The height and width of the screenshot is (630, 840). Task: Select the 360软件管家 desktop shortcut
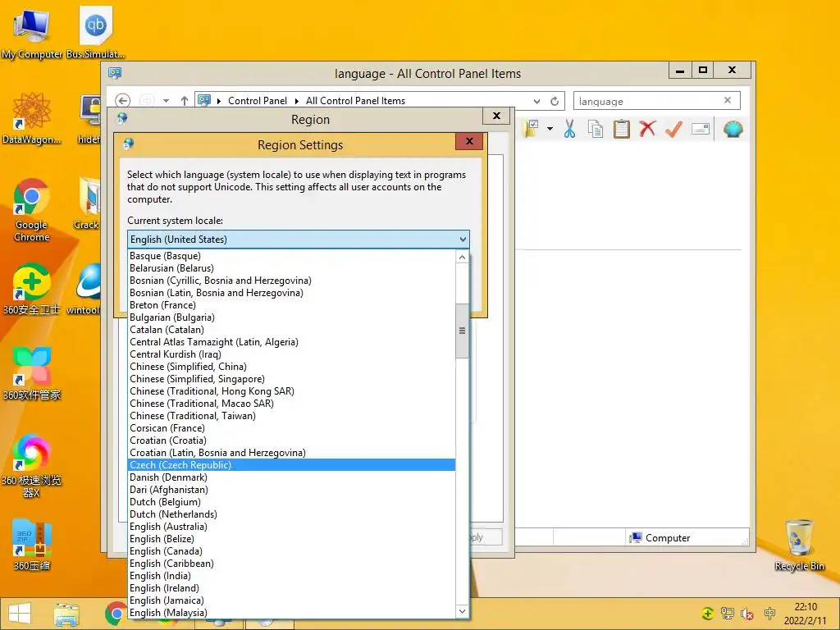coord(32,374)
